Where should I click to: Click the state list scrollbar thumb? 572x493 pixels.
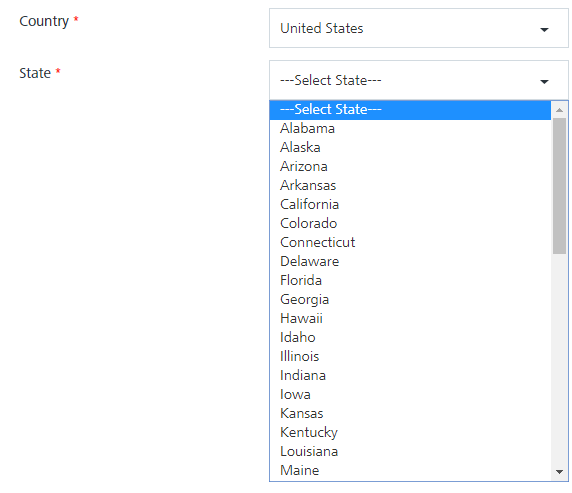559,186
